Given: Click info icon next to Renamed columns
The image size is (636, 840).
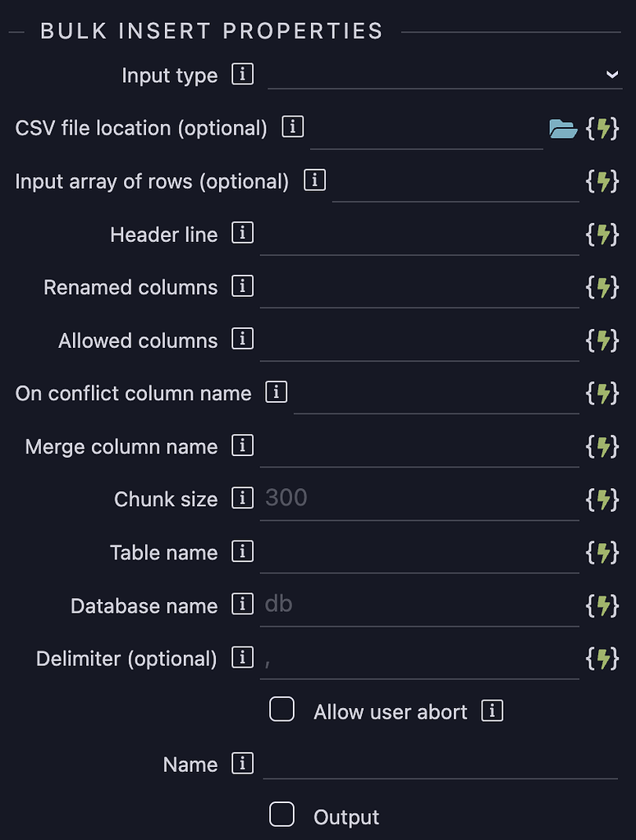Looking at the screenshot, I should (x=242, y=286).
